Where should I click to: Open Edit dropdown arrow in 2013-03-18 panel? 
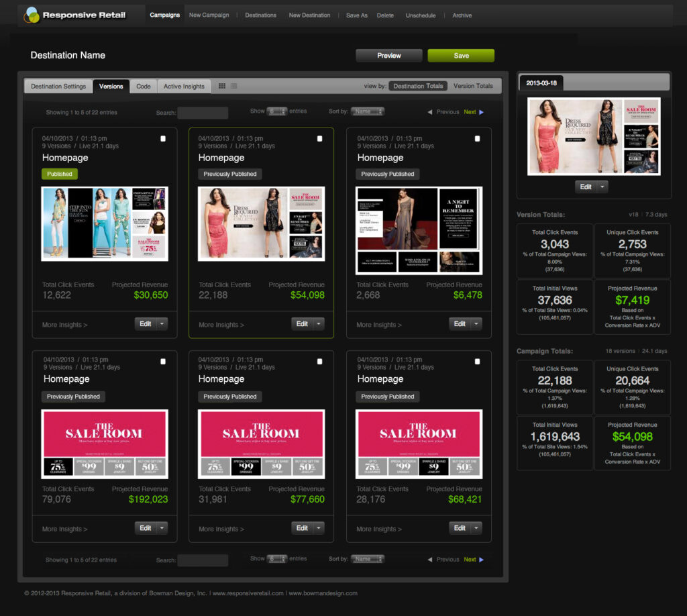coord(602,187)
